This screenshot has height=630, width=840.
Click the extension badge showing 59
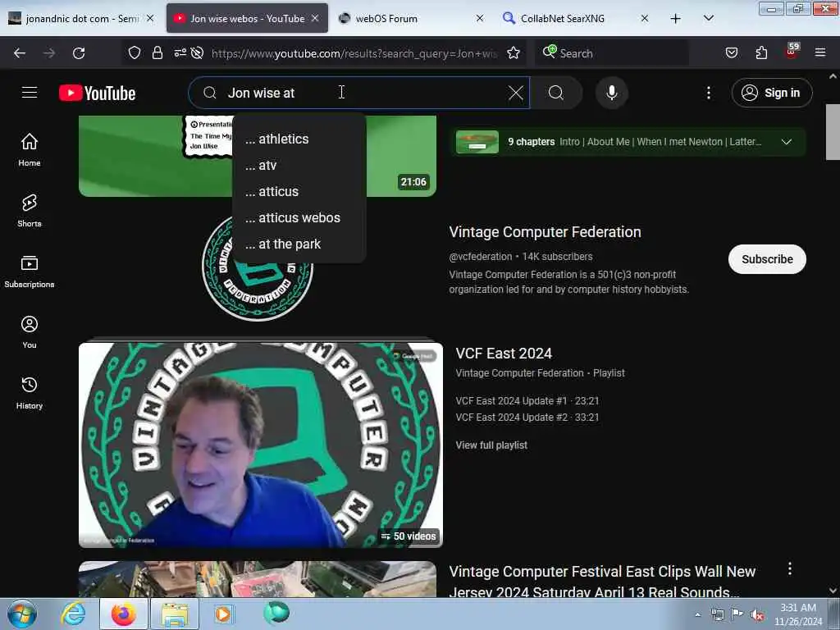coord(792,51)
